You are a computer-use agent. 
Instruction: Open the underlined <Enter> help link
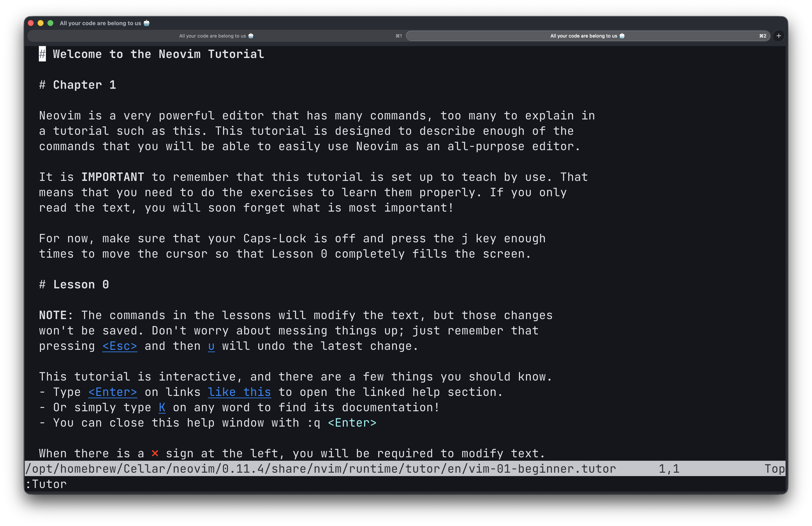pyautogui.click(x=112, y=392)
